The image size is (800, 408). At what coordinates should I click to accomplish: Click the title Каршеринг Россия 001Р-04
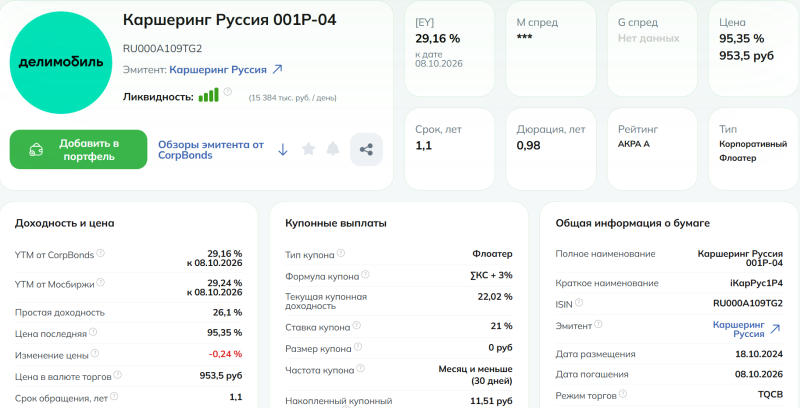[x=230, y=19]
